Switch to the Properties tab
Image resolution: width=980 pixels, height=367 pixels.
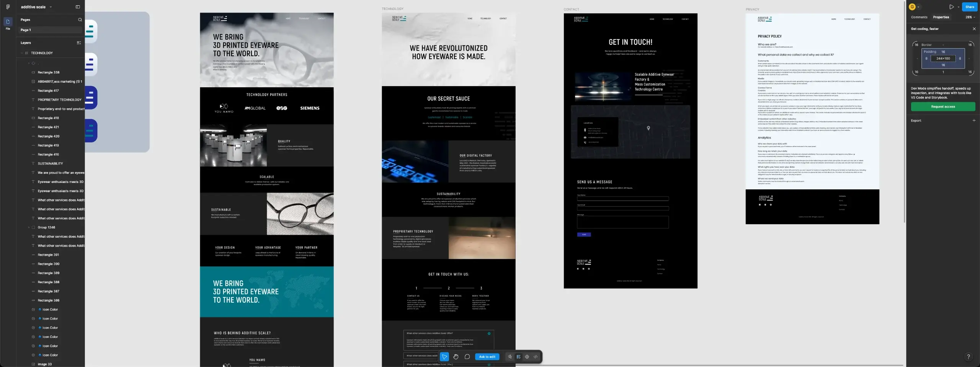click(941, 17)
